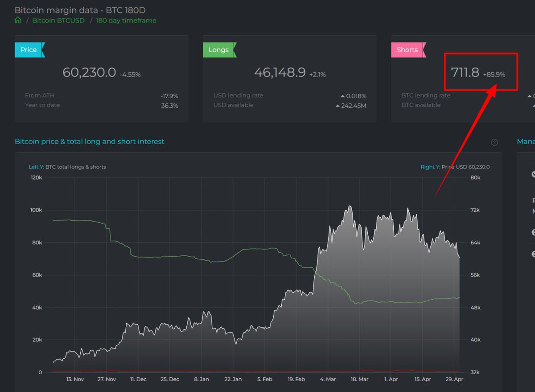The height and width of the screenshot is (392, 535).
Task: Click the 46,148.9 longs value
Action: 280,73
